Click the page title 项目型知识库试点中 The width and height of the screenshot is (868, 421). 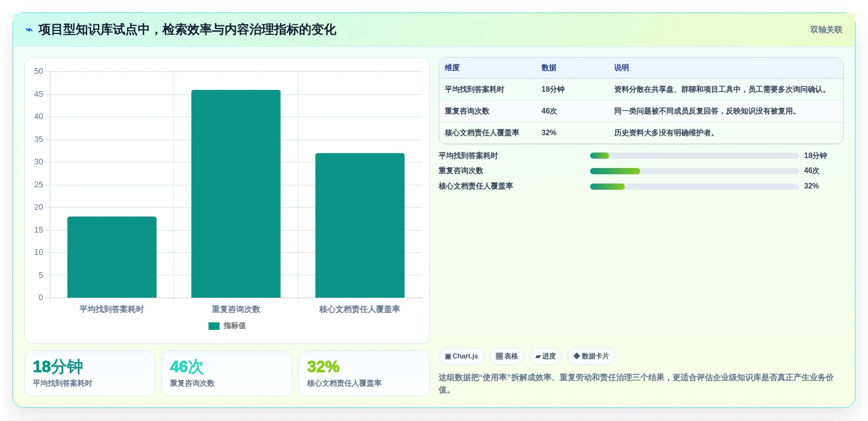[187, 30]
